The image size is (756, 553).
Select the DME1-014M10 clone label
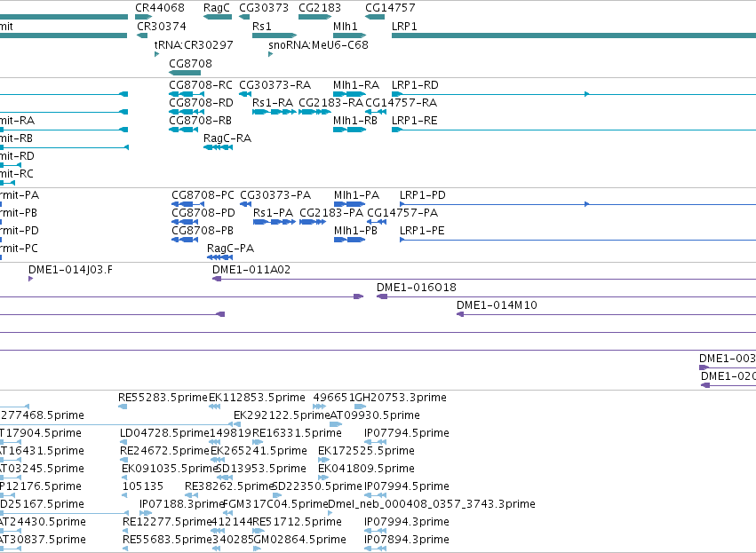(x=497, y=306)
